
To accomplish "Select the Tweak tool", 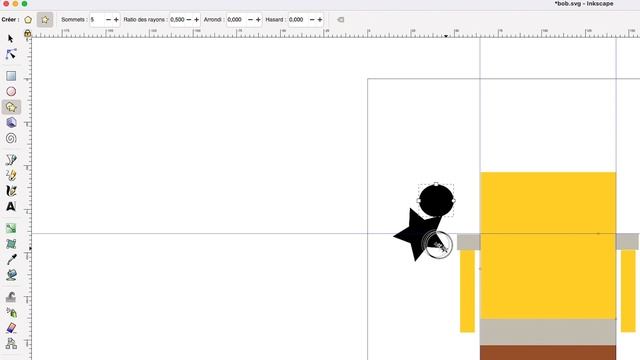I will pos(11,297).
